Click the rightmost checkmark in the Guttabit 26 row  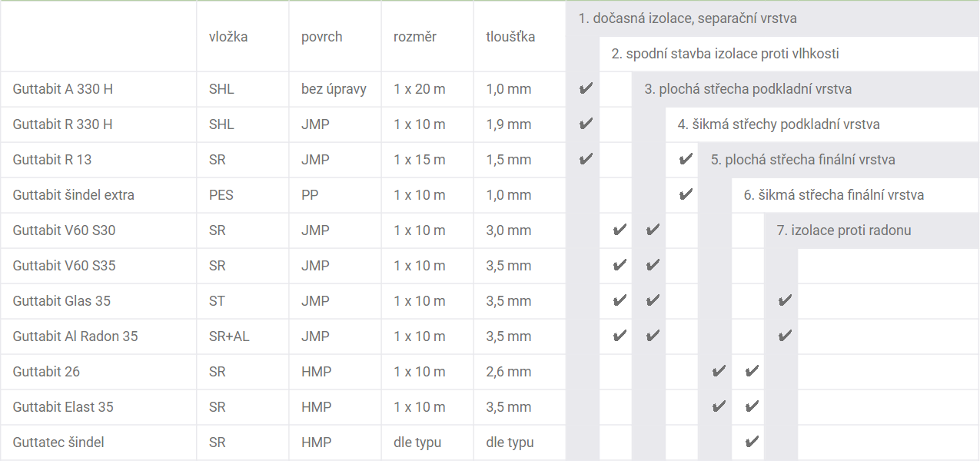click(x=752, y=372)
